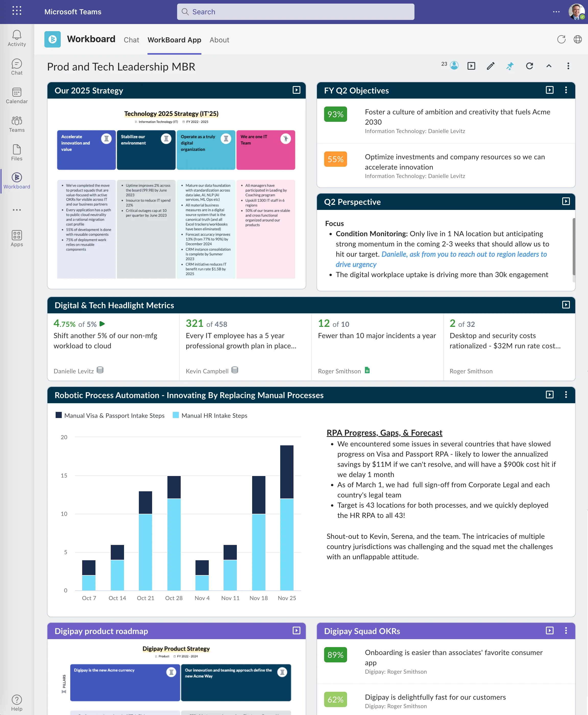Open the FY Q2 Objectives three-dot menu
588x715 pixels.
tap(566, 90)
